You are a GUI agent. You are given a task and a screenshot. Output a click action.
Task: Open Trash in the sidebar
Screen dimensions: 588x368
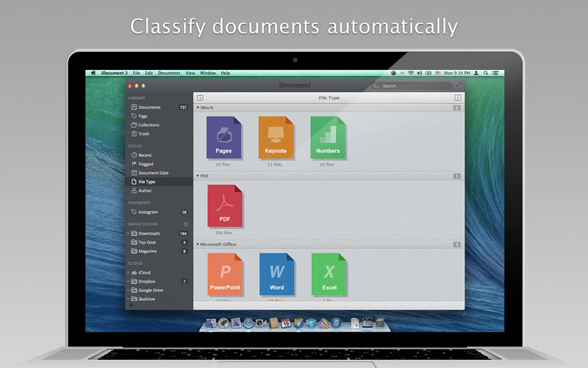click(159, 134)
